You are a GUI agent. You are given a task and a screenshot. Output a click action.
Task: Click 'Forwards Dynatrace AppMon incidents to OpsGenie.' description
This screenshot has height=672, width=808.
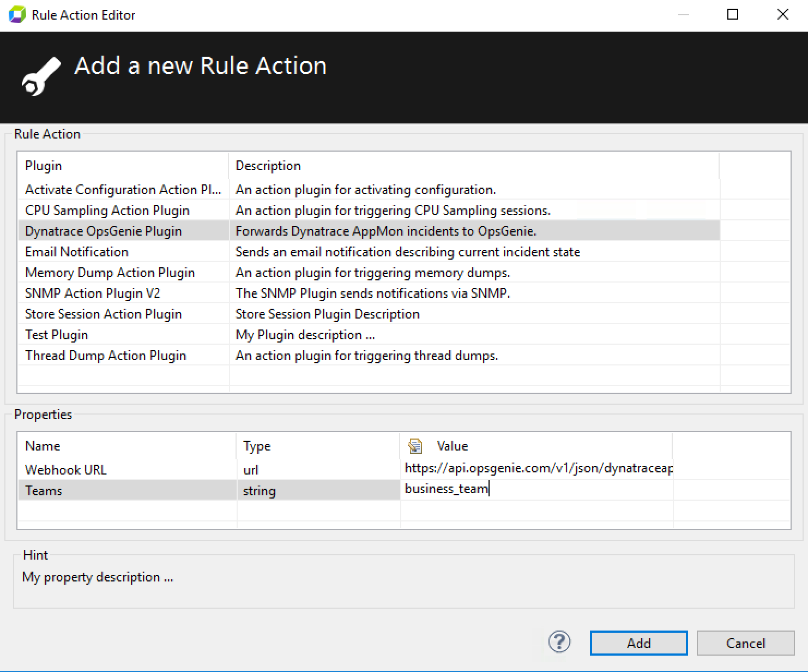(386, 231)
